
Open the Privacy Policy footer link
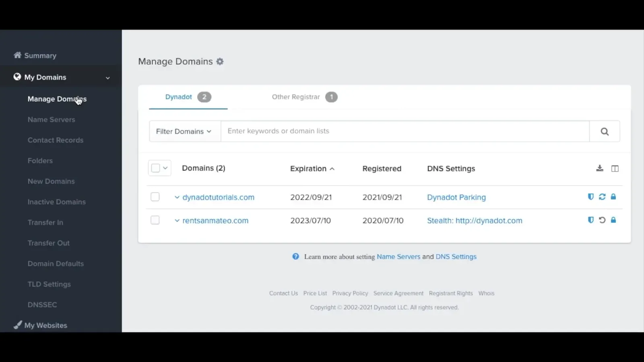pos(350,293)
